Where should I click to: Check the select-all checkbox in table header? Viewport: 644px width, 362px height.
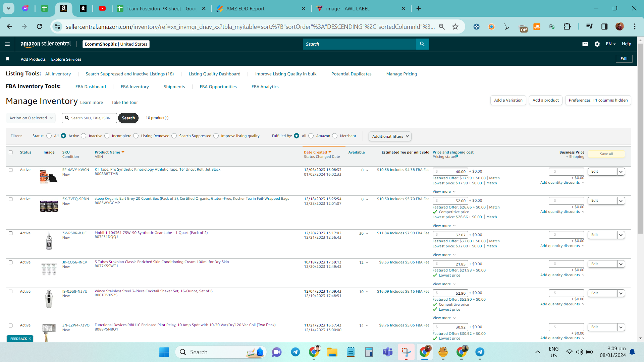11,152
